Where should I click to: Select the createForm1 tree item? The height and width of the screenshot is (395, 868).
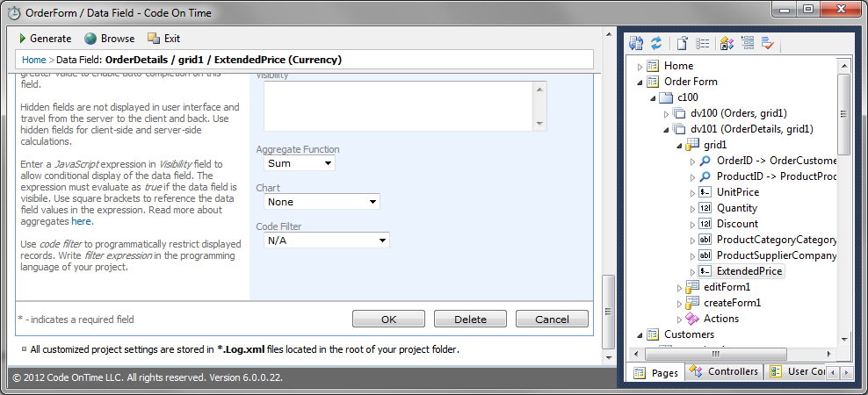[x=732, y=303]
